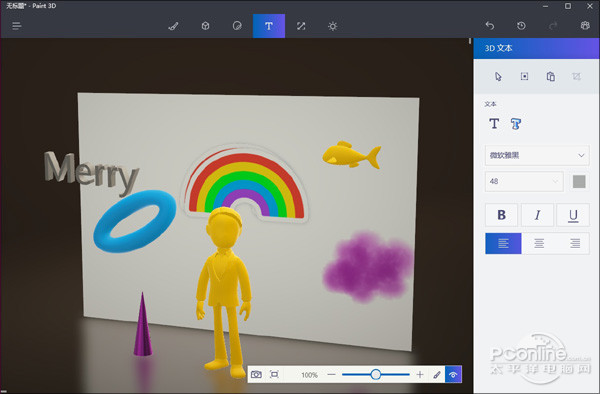This screenshot has height=394, width=600.
Task: Open the Canvas resize tool
Action: (301, 26)
